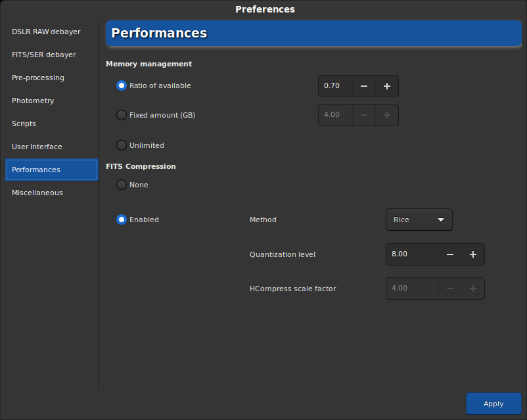This screenshot has height=420, width=527.
Task: Select the Ratio of available radio button
Action: coord(122,85)
